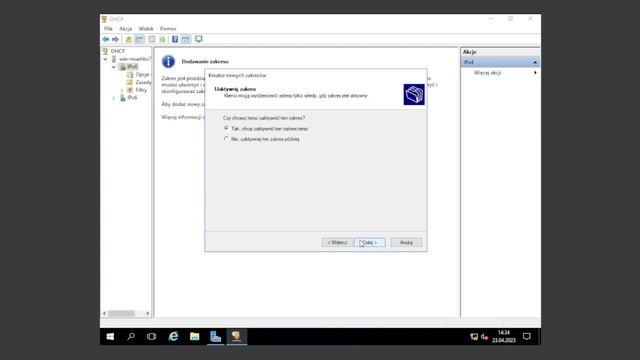
Task: Select 'Nie' activate scope later radio button
Action: pos(226,139)
